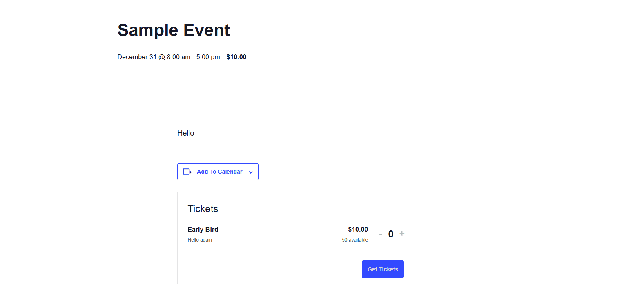Click the Sample Event title
This screenshot has height=284, width=644.
coord(174,30)
